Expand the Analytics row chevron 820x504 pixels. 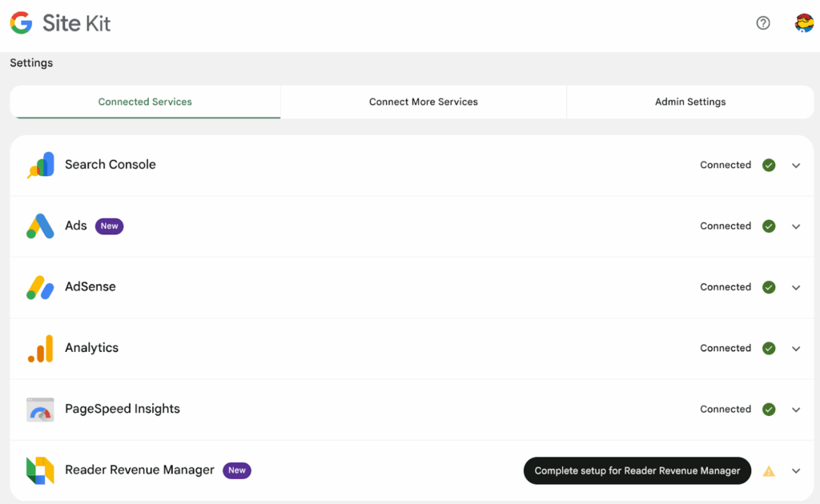coord(796,349)
